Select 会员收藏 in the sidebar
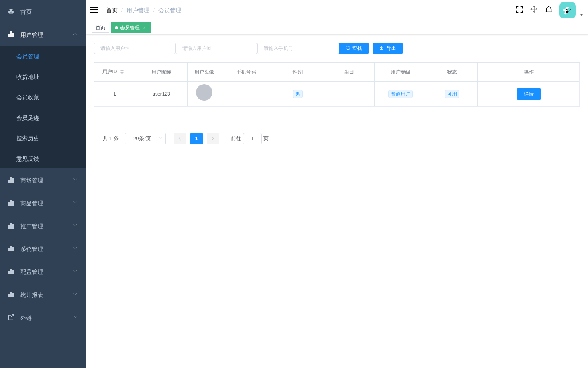 [x=43, y=97]
